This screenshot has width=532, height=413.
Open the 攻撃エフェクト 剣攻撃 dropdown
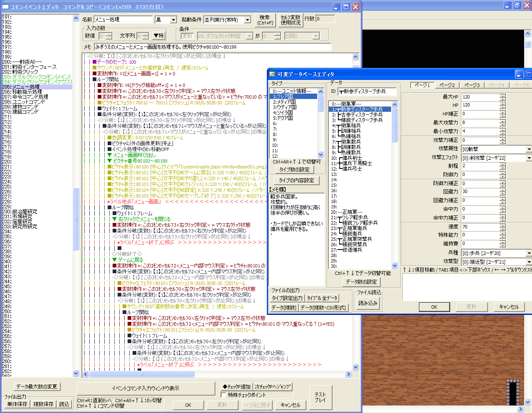(x=529, y=158)
